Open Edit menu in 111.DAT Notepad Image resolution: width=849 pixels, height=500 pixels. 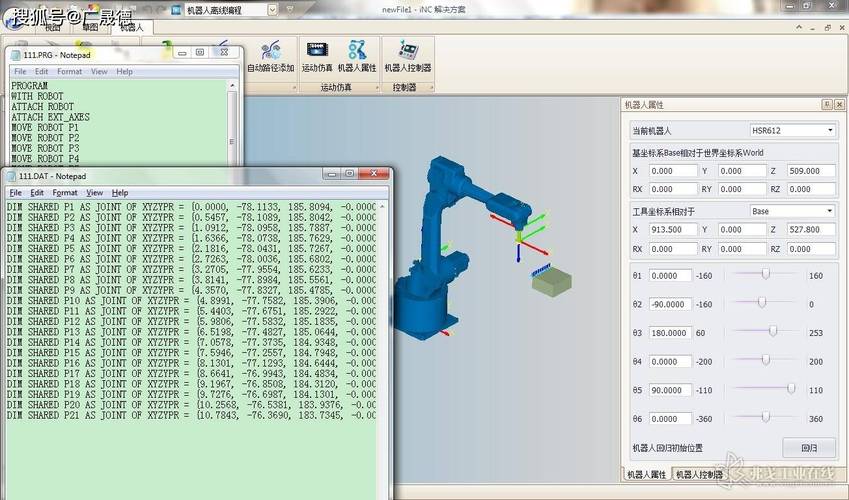[37, 193]
